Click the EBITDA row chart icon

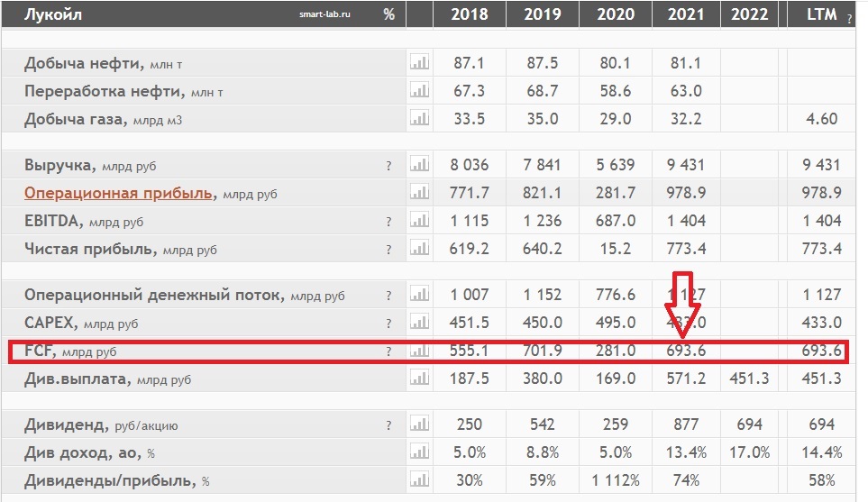pyautogui.click(x=419, y=221)
